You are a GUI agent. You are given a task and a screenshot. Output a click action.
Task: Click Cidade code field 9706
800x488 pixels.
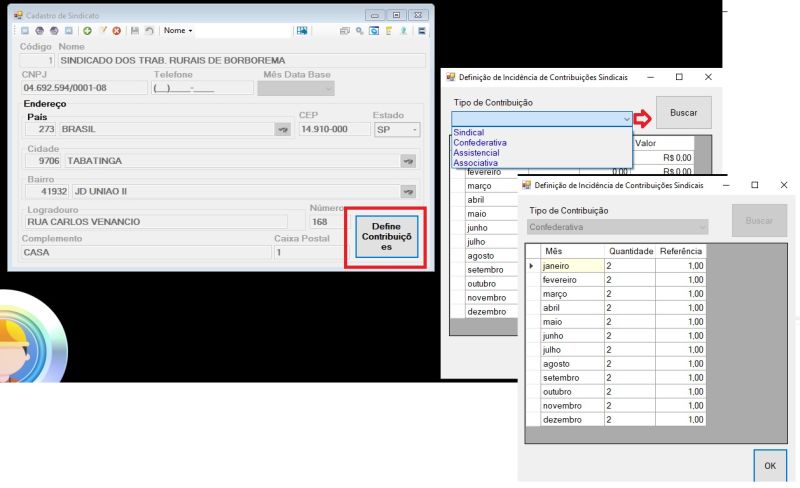pos(43,161)
